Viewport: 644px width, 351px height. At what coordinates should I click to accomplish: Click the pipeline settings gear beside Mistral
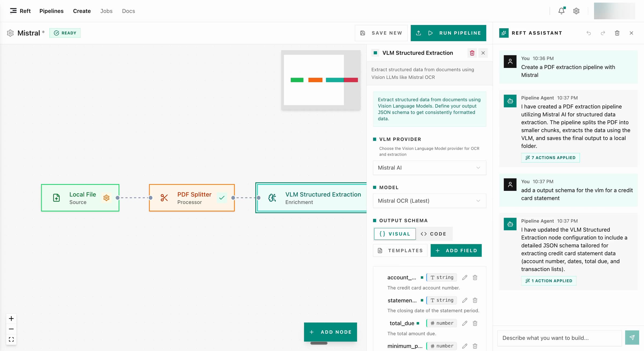(10, 33)
